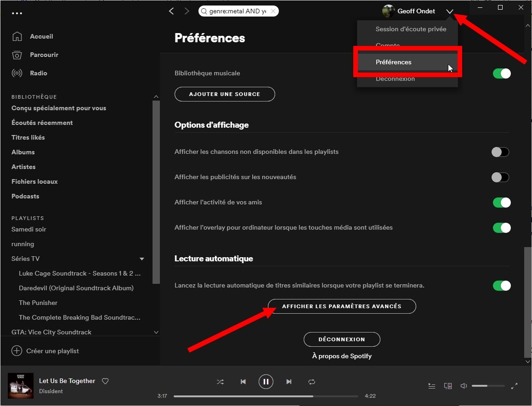532x406 pixels.
Task: Open the Samedi soir playlist
Action: [29, 229]
